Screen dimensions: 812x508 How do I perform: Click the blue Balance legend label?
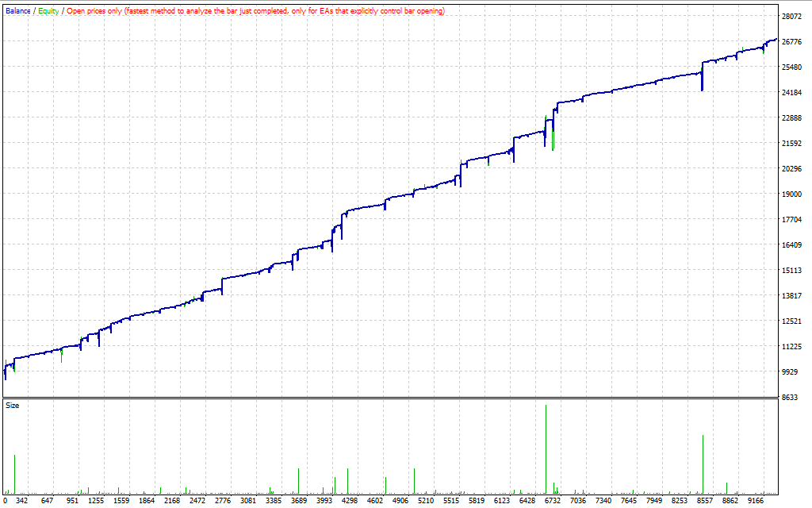point(18,11)
